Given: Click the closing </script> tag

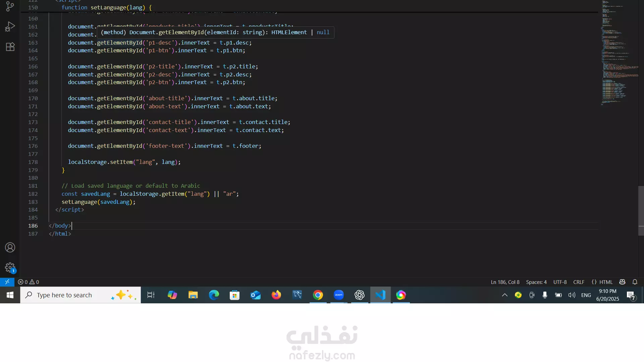Looking at the screenshot, I should point(69,209).
